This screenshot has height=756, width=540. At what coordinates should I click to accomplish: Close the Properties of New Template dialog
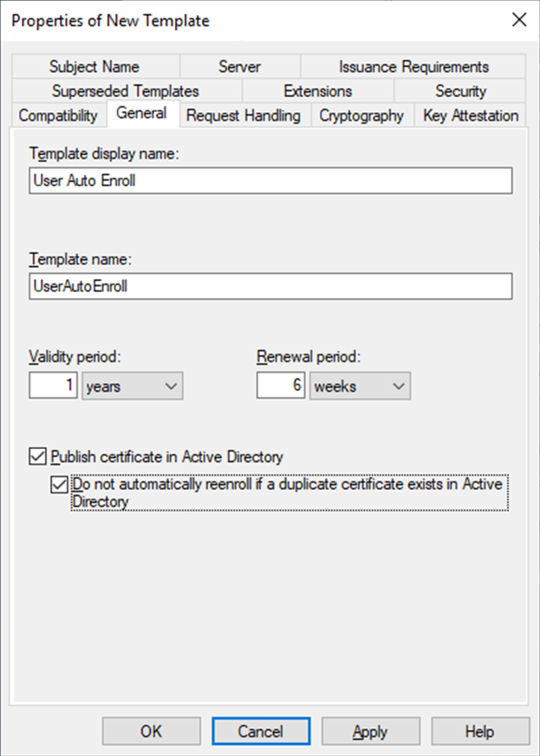(x=519, y=20)
